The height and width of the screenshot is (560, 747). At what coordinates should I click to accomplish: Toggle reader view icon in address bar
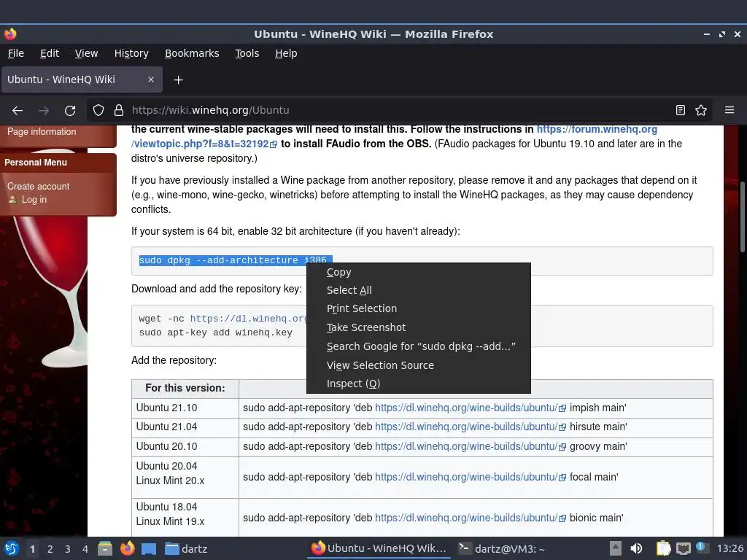click(x=681, y=111)
